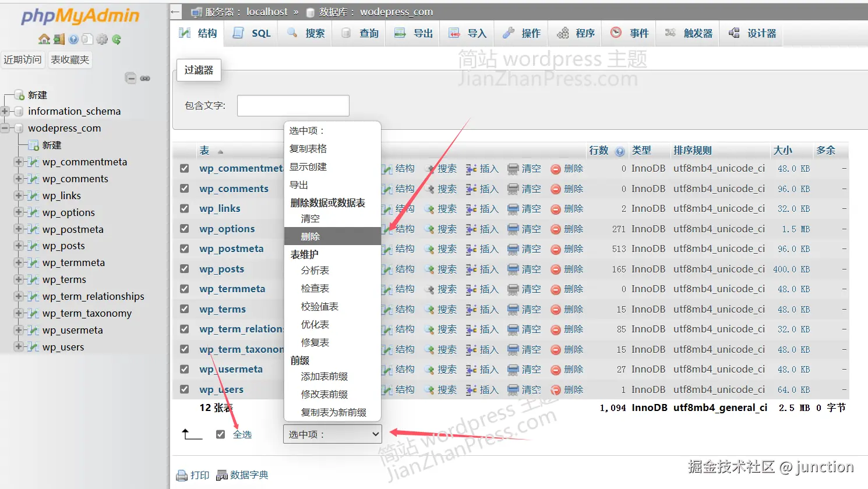868x489 pixels.
Task: Click the search icon for wp_postmeta
Action: [429, 249]
